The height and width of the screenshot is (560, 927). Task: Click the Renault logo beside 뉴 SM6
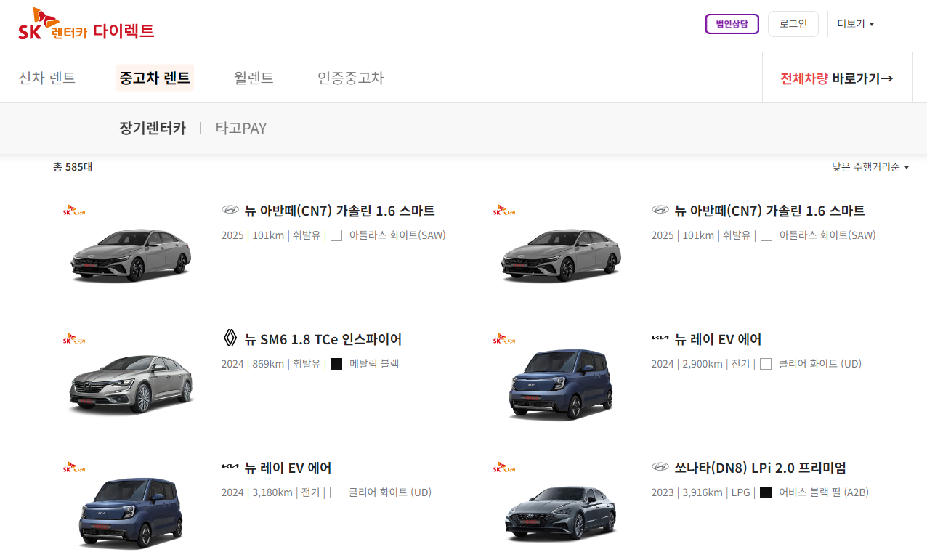(230, 339)
